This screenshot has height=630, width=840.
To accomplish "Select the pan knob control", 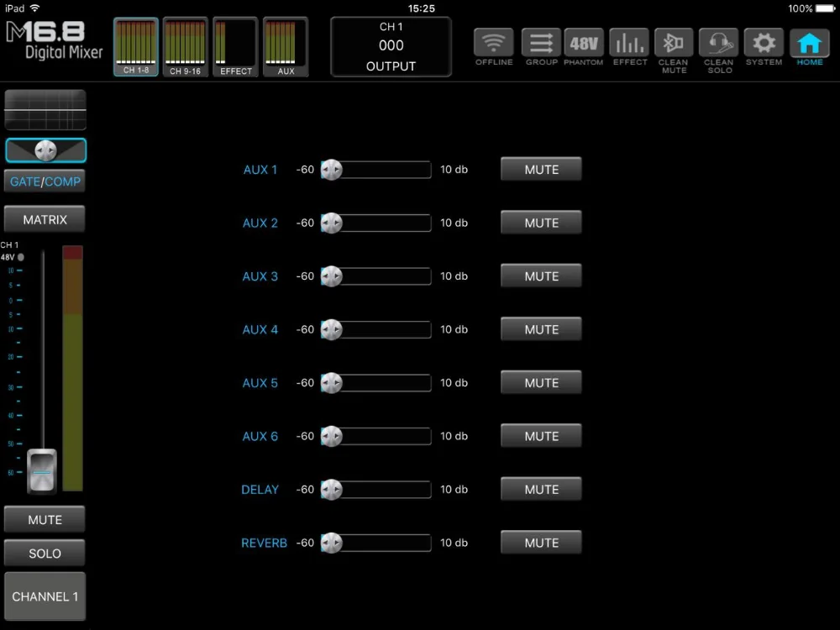I will [x=45, y=150].
